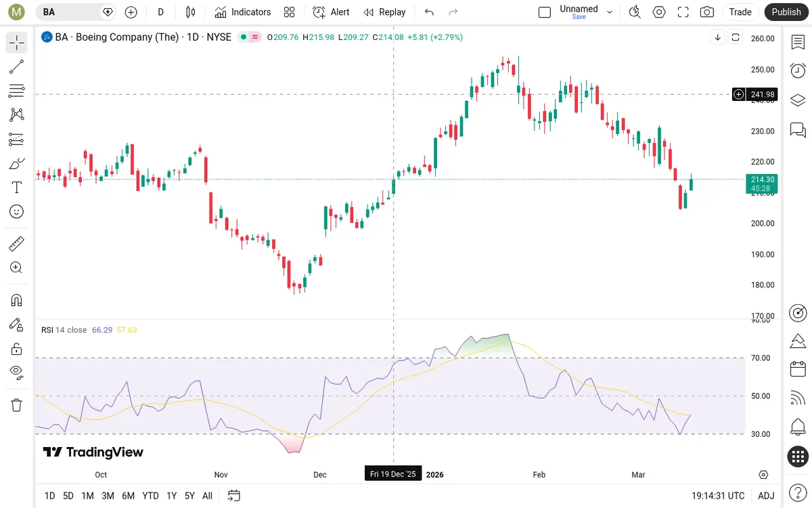Viewport: 812px width, 508px height.
Task: Toggle magnet mode for drawings
Action: click(x=17, y=300)
